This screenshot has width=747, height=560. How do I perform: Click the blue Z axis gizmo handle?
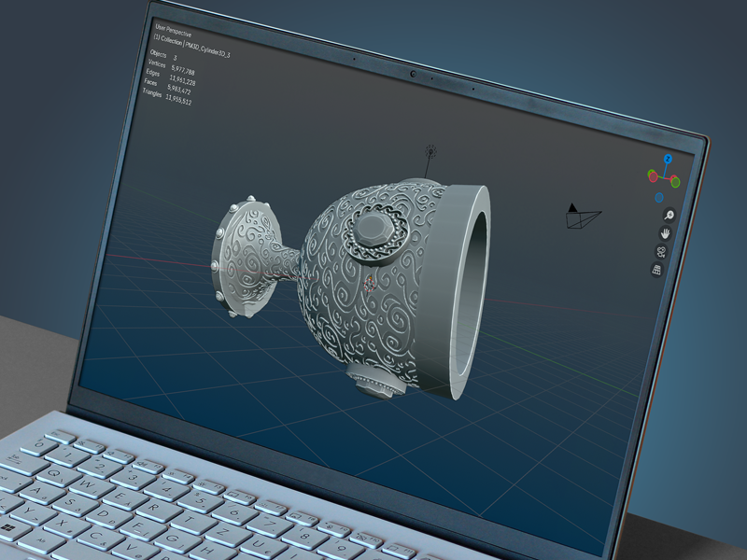point(668,159)
